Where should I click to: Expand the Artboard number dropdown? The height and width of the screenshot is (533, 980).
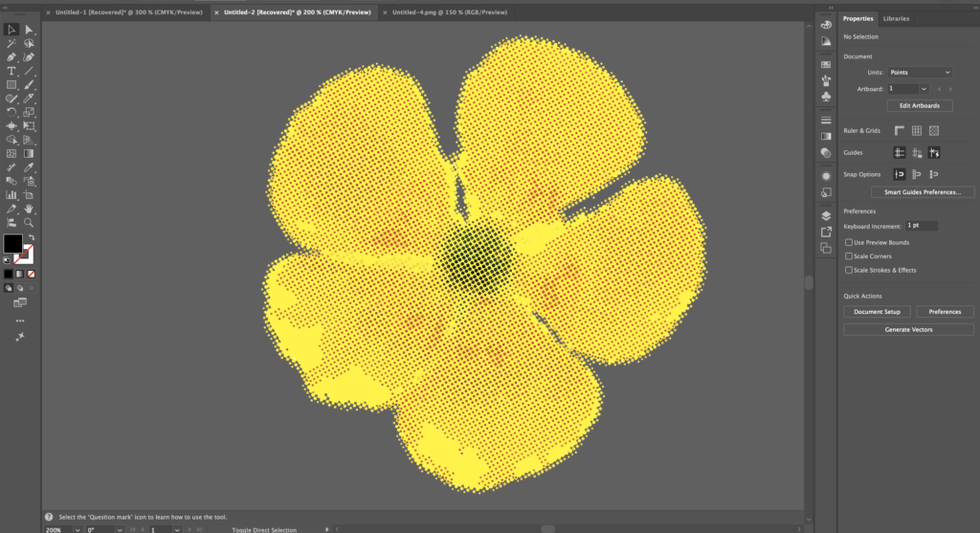[924, 89]
